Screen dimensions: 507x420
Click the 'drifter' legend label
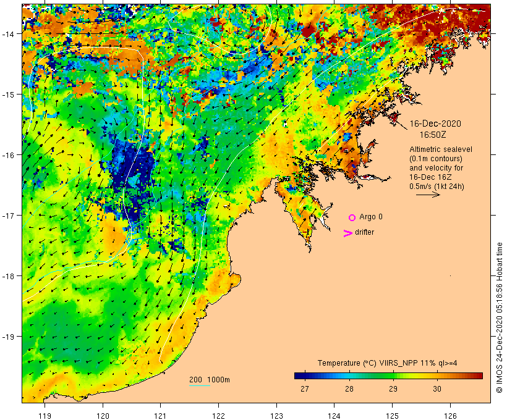point(364,232)
